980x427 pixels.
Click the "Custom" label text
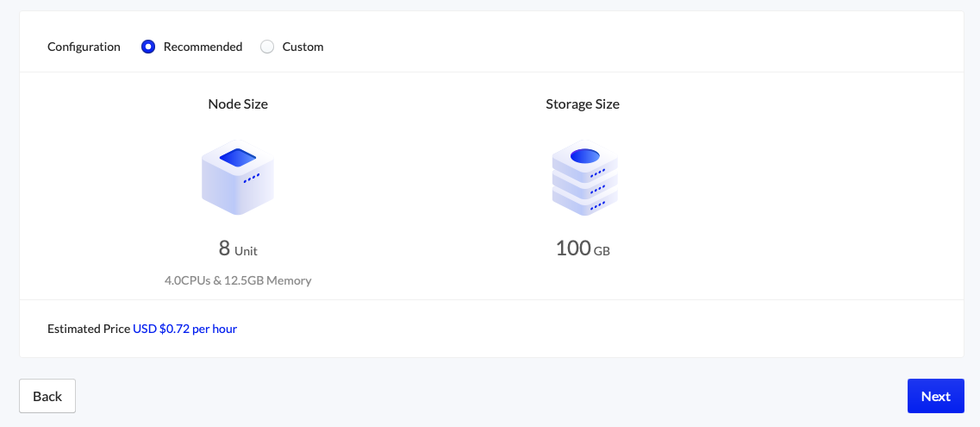303,47
